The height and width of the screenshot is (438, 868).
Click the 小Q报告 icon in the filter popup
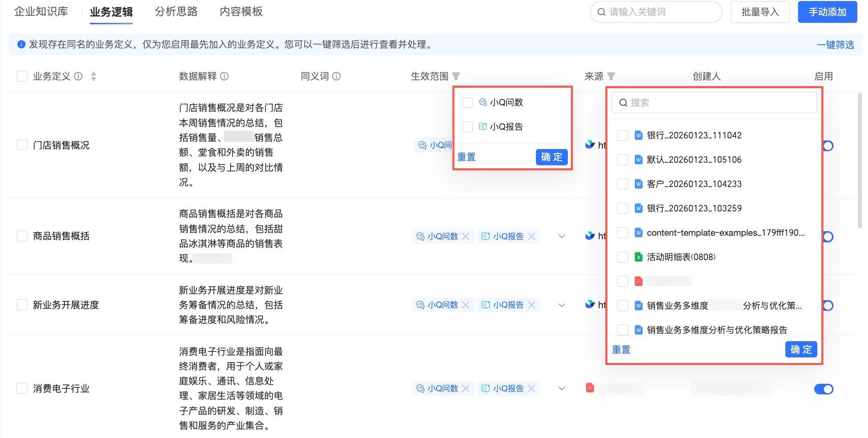pyautogui.click(x=483, y=127)
